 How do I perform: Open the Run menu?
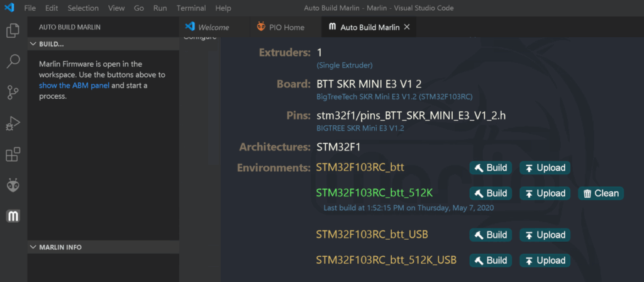[160, 8]
